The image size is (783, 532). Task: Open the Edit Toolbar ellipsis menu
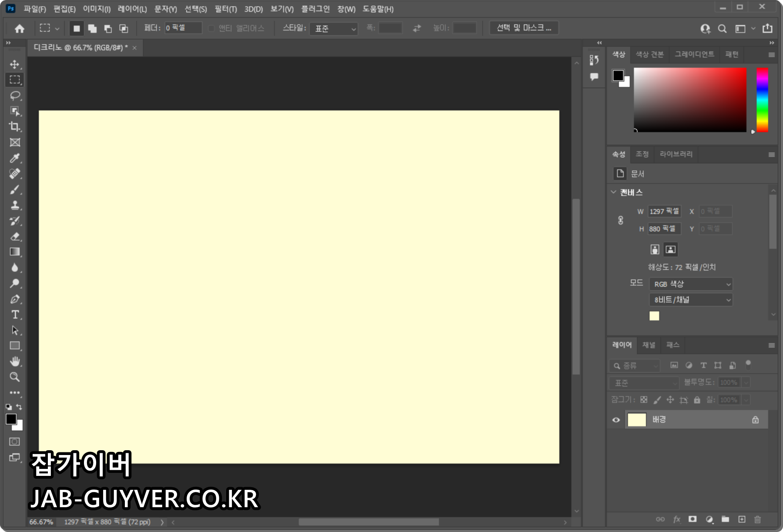click(x=15, y=392)
